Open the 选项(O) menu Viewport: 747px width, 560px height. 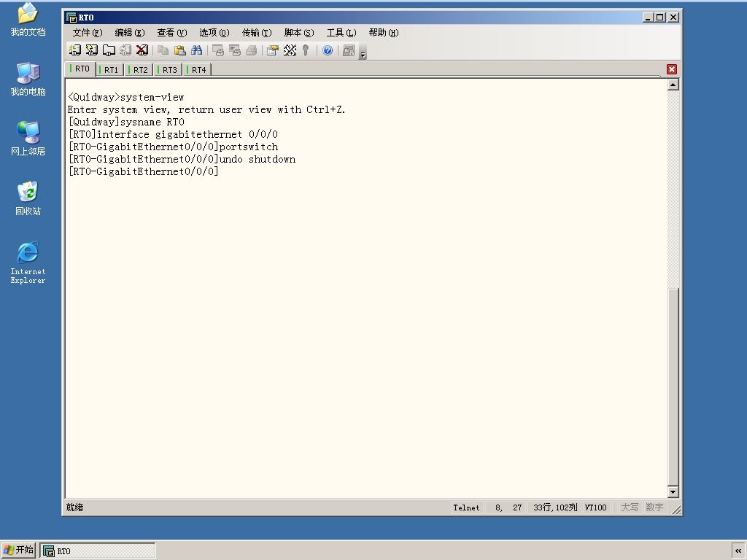pyautogui.click(x=214, y=32)
